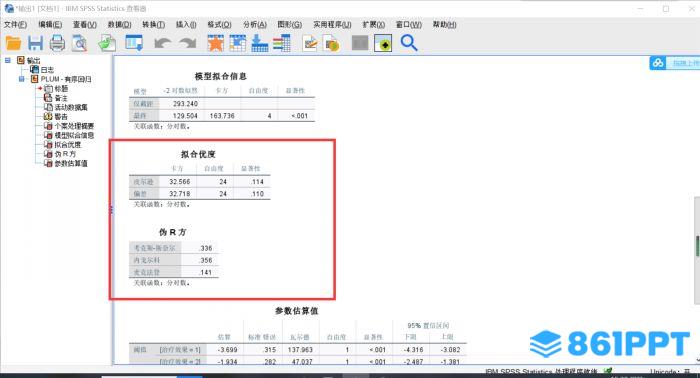Open the 分析(A) menu
This screenshot has height=378, width=700.
[255, 25]
